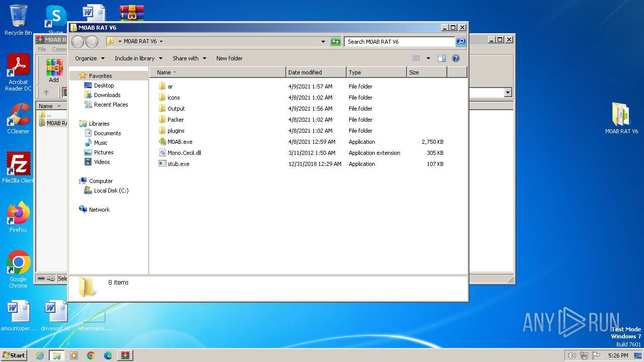Open Recycle Bin desktop icon
The height and width of the screenshot is (362, 644).
(x=18, y=20)
